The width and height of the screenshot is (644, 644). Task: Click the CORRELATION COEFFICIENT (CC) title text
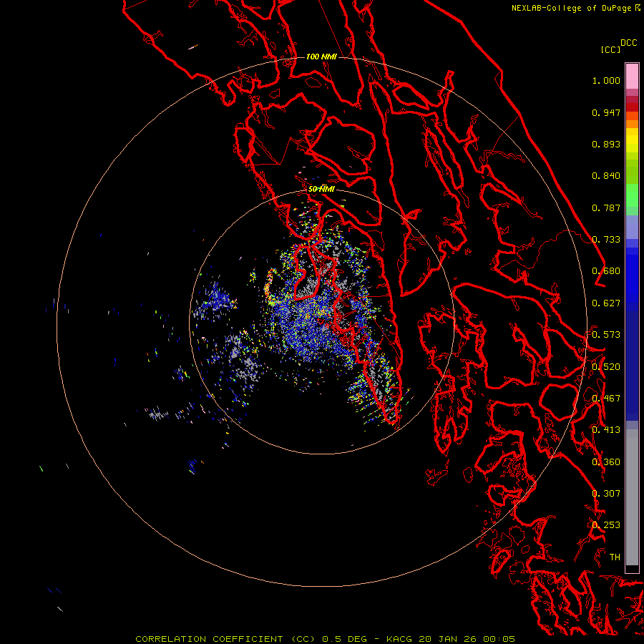click(x=225, y=639)
